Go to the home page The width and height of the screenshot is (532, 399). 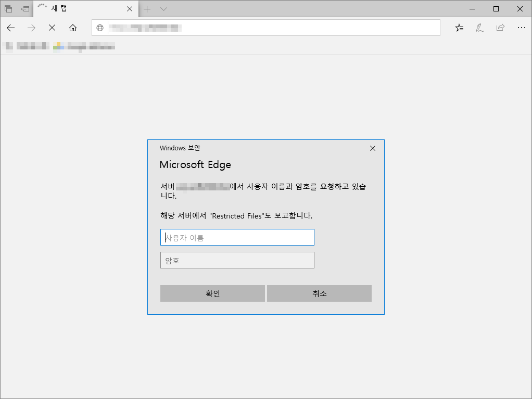click(x=73, y=28)
